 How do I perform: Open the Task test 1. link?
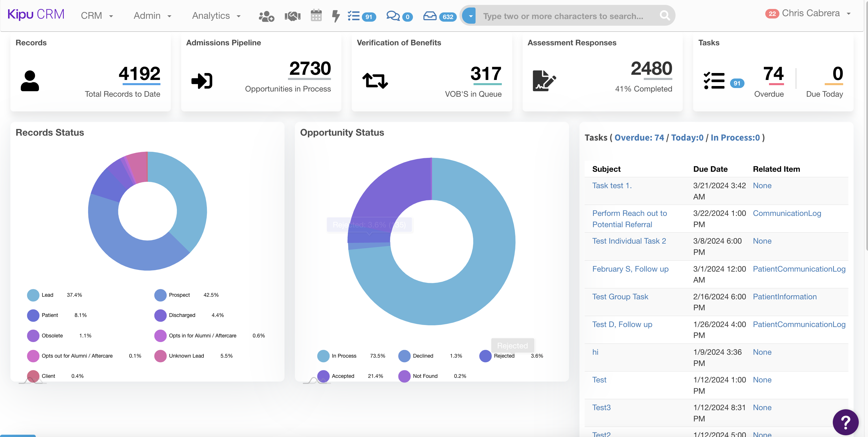coord(611,186)
